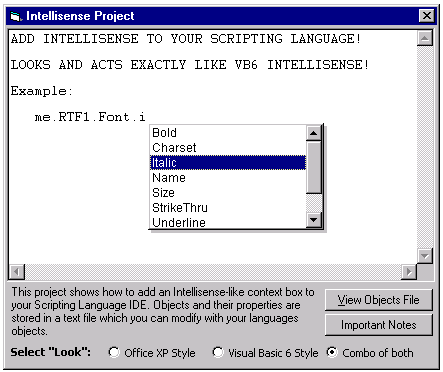Choose the Visual Basic 6 Style option
Image resolution: width=443 pixels, height=372 pixels.
(218, 352)
